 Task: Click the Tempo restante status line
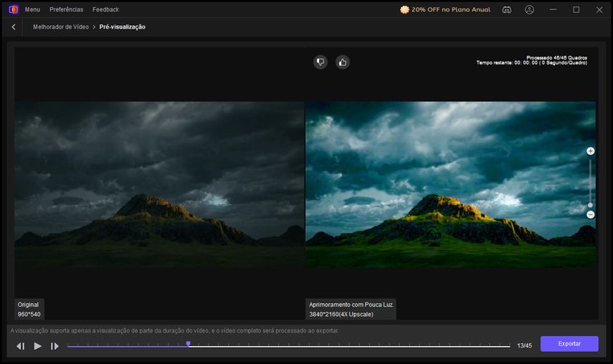(x=532, y=63)
